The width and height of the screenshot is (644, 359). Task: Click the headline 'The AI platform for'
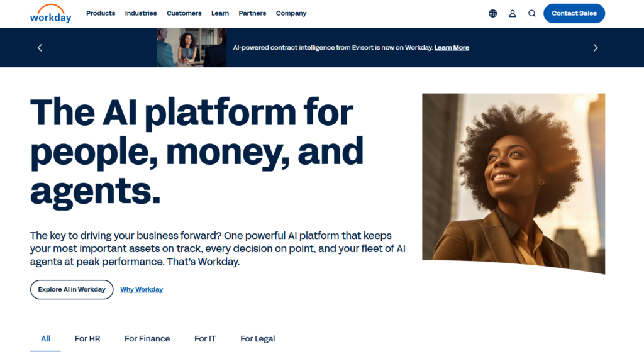pyautogui.click(x=191, y=113)
